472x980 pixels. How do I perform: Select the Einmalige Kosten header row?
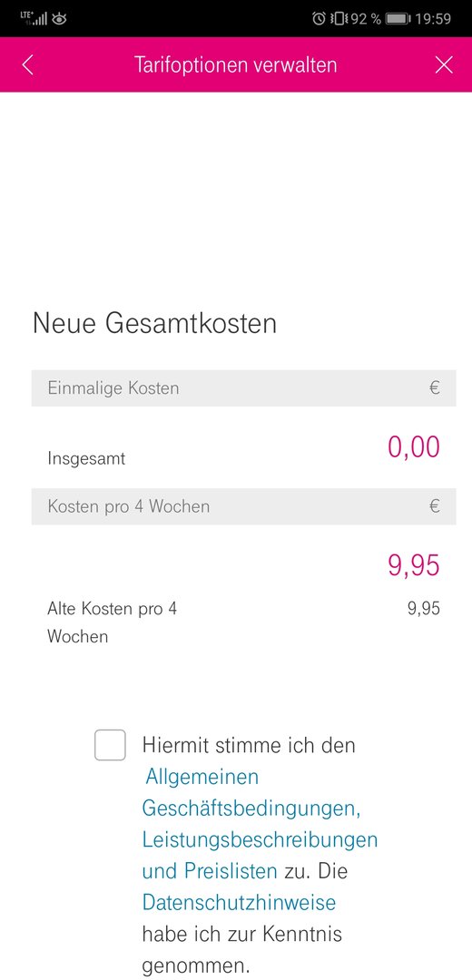pyautogui.click(x=244, y=388)
